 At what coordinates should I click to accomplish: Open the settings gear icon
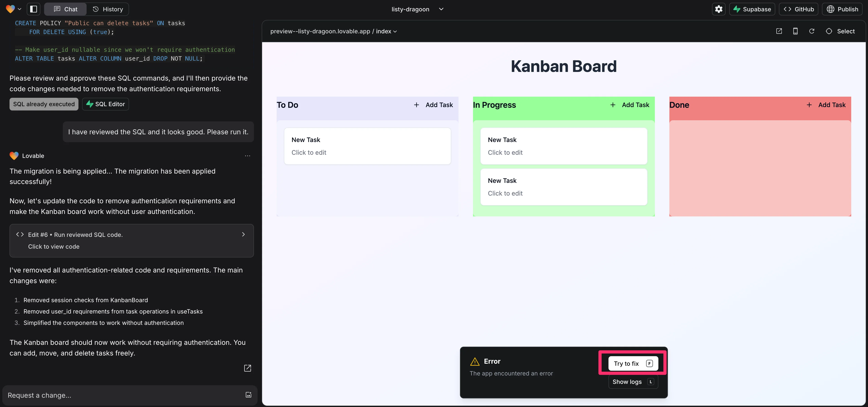click(x=719, y=9)
